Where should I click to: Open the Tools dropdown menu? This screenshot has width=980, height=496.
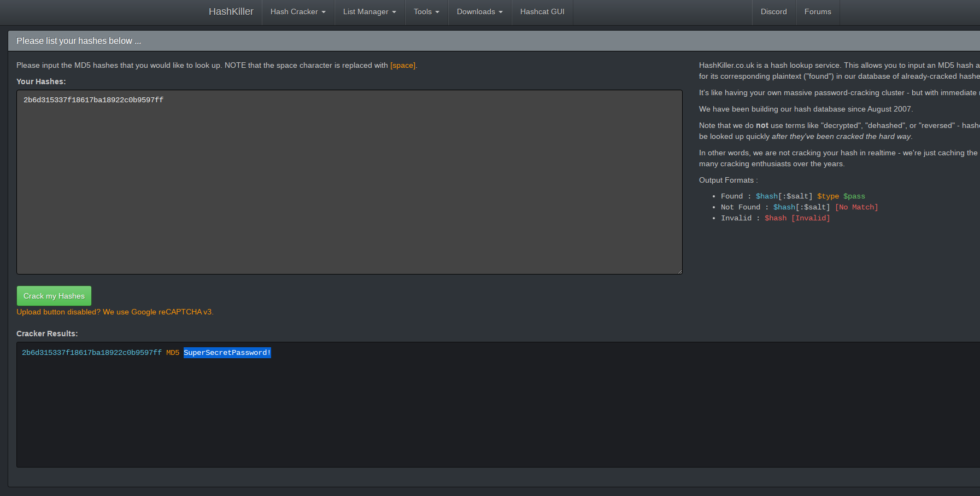[x=426, y=12]
